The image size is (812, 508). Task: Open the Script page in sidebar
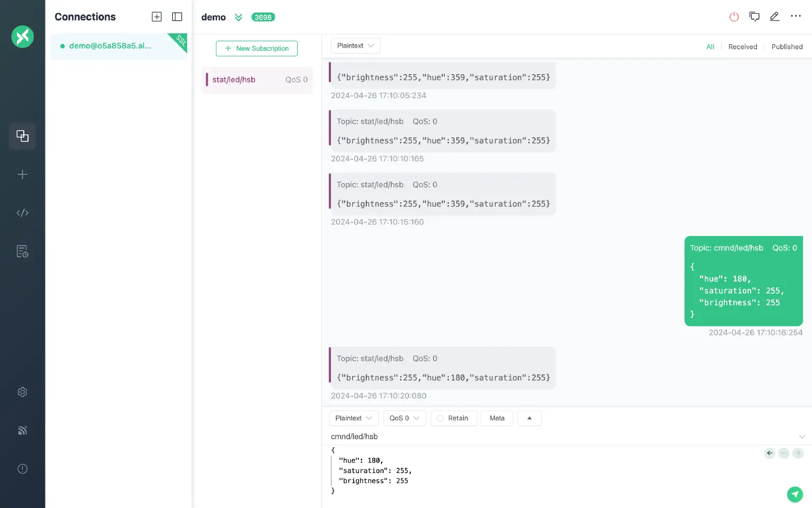point(22,213)
